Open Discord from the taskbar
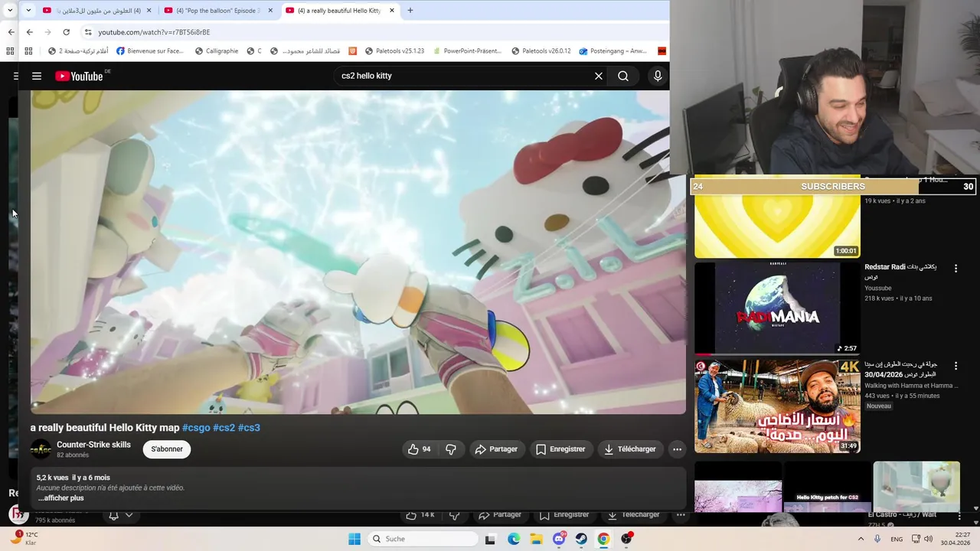The image size is (980, 551). pyautogui.click(x=559, y=539)
